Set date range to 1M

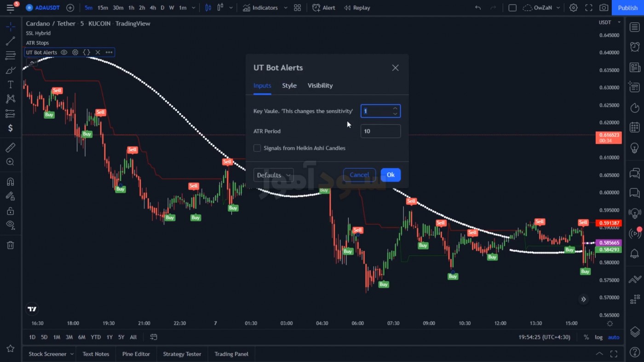[x=57, y=337]
